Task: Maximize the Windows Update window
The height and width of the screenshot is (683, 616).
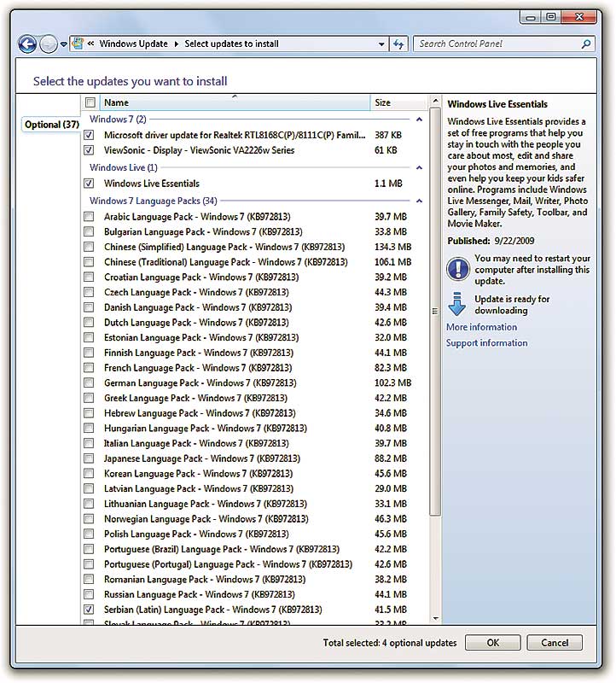Action: 550,17
